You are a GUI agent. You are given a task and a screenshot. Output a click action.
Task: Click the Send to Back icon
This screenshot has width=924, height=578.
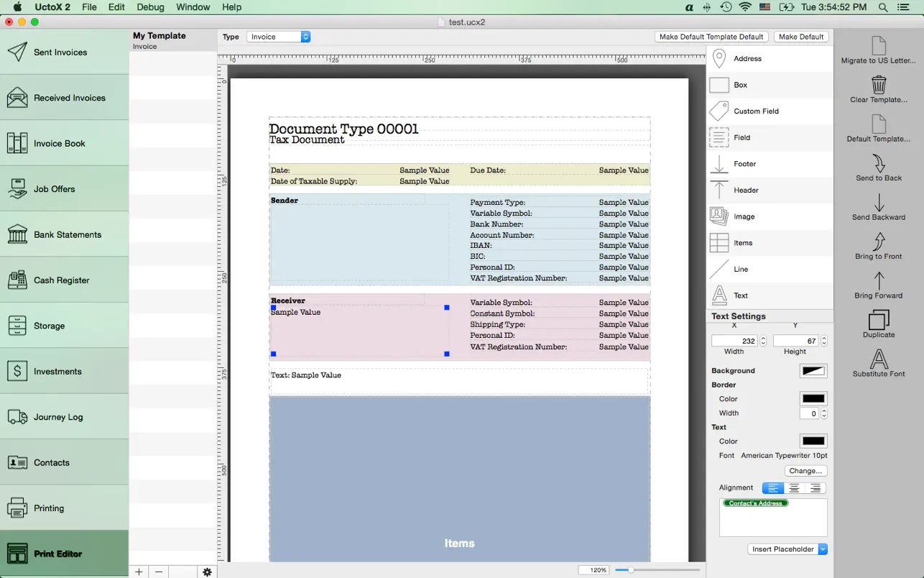point(878,163)
